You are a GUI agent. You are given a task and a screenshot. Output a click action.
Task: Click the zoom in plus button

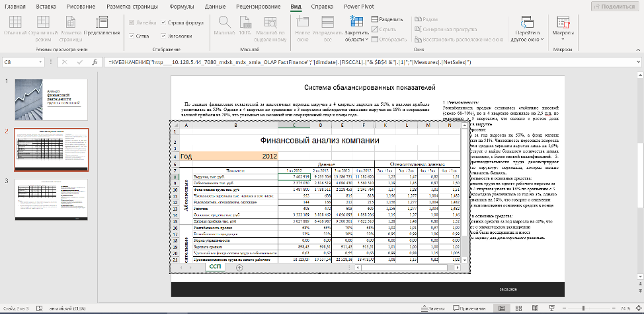tap(615, 308)
